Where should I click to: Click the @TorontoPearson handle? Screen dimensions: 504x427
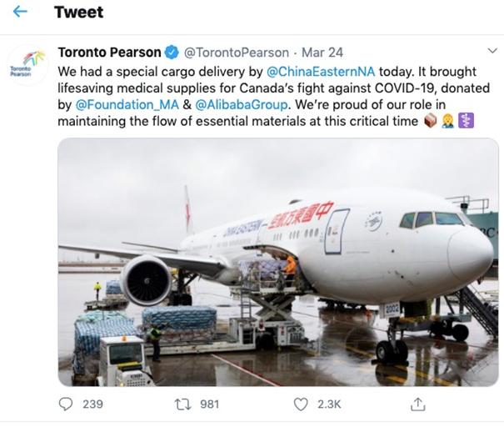click(236, 53)
